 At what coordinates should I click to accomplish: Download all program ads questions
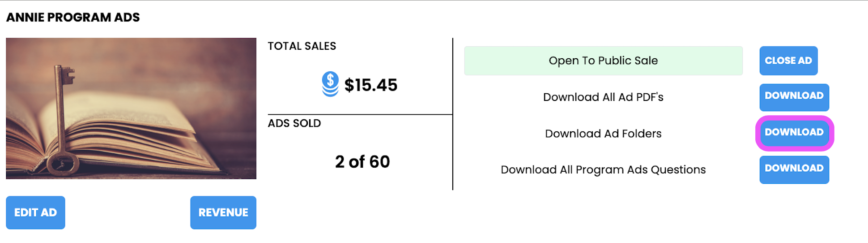[x=794, y=169]
